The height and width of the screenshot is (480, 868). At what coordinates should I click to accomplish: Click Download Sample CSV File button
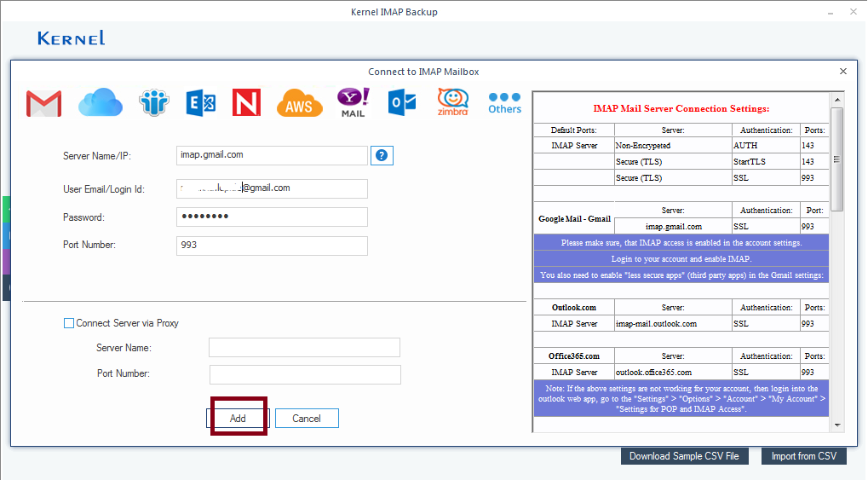[684, 456]
